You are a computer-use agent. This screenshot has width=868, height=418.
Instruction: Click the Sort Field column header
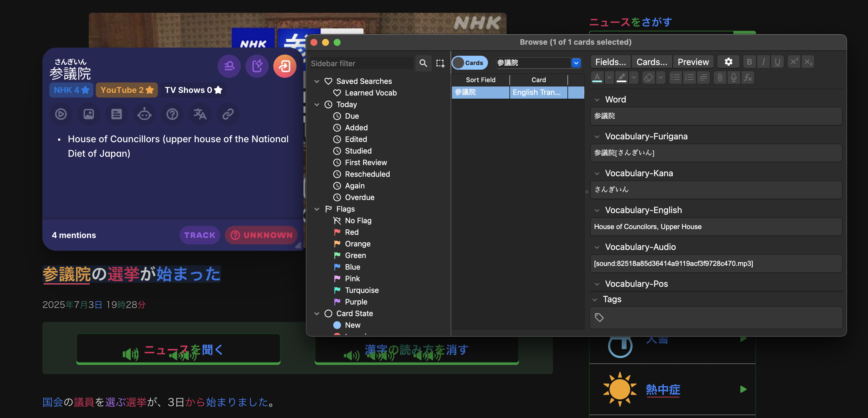[480, 80]
